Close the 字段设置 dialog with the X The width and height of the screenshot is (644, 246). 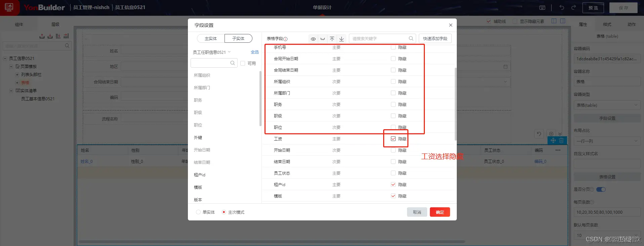click(x=451, y=25)
